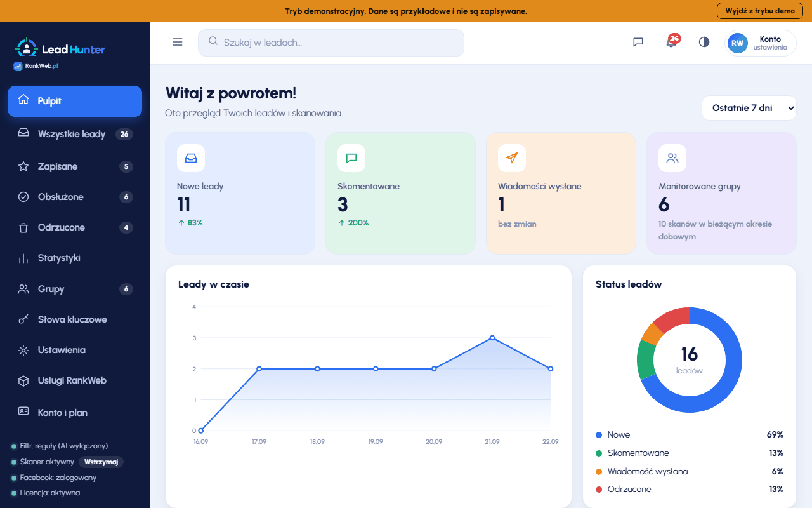The image size is (812, 508).
Task: Toggle the hamburger sidebar menu icon
Action: pyautogui.click(x=178, y=42)
